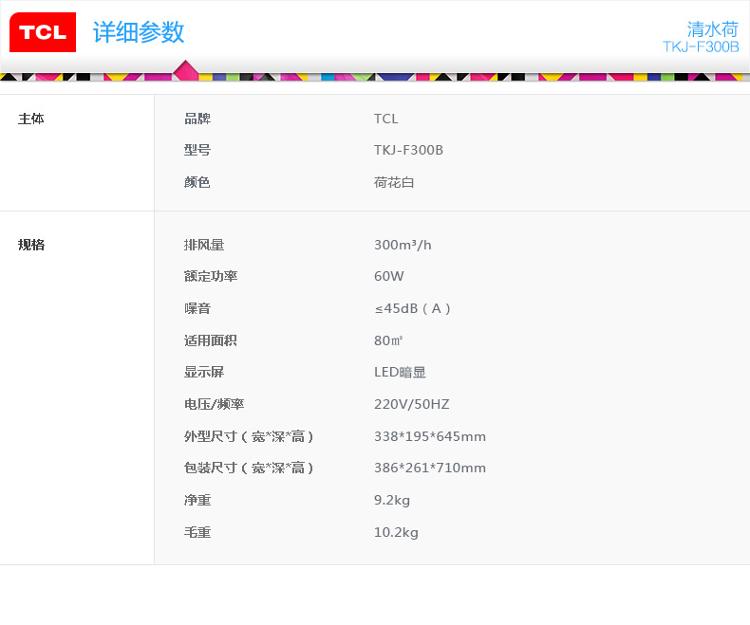Click the 包装尺寸（宽*深*高）label

(x=249, y=468)
